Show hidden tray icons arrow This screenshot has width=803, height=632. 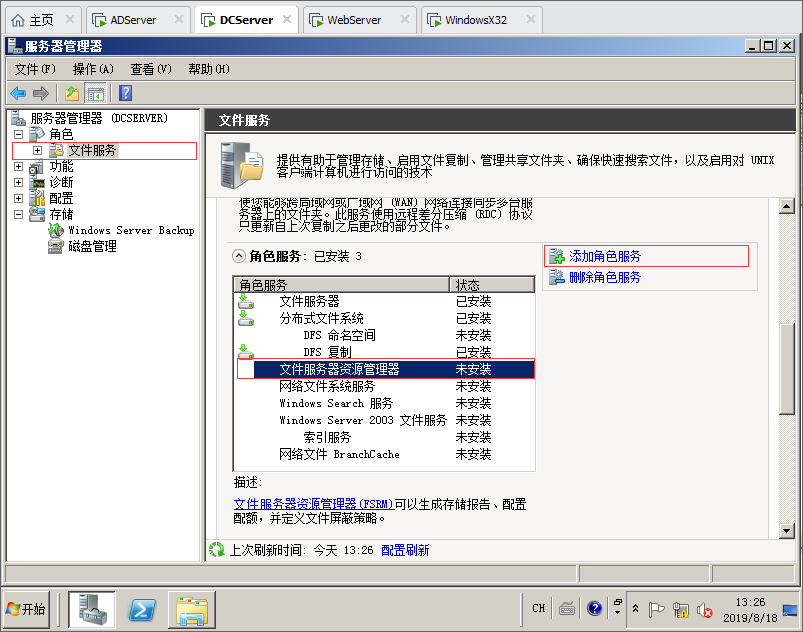coord(635,608)
